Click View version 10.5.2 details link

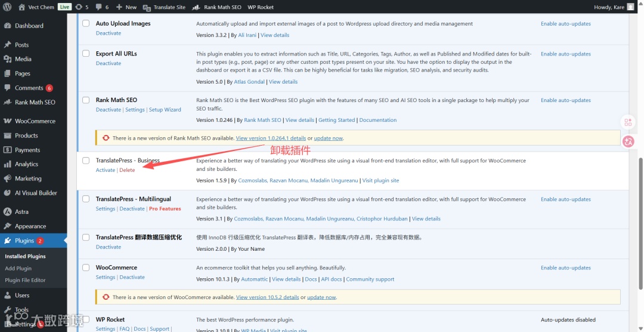[267, 297]
